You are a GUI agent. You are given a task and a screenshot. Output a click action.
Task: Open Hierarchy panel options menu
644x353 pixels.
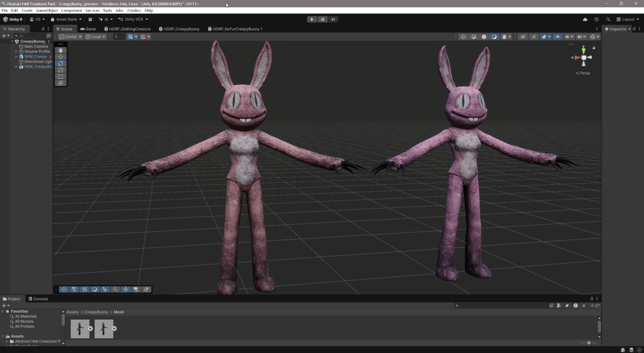pos(49,29)
